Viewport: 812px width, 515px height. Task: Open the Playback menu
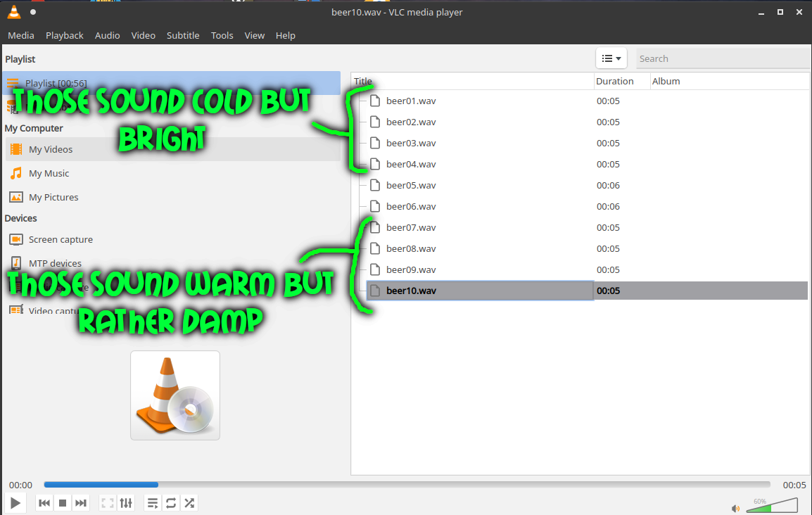point(64,35)
